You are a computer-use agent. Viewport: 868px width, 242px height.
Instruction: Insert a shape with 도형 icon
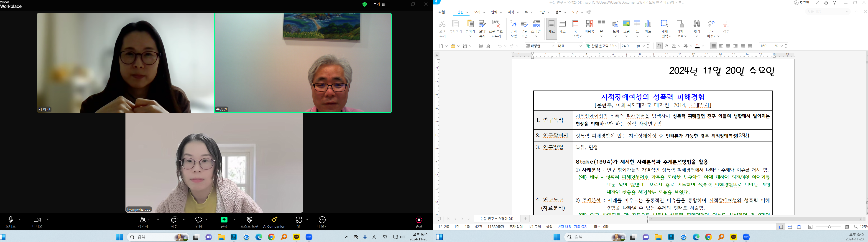616,24
